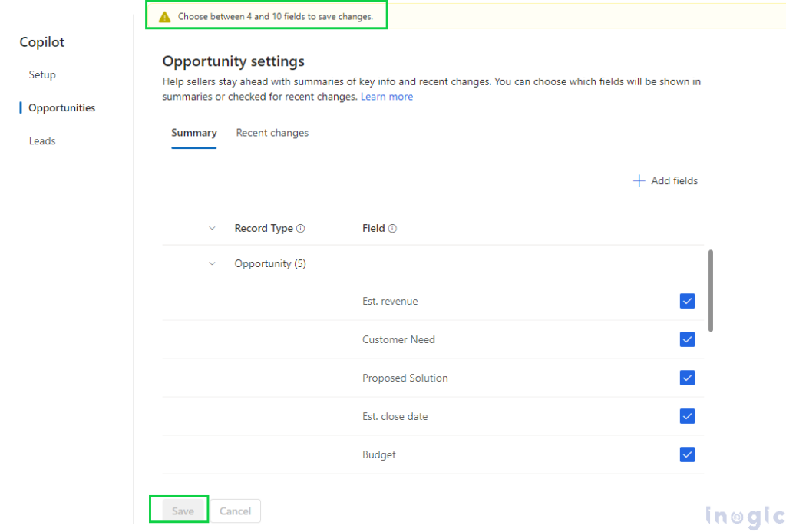786x532 pixels.
Task: Open the Learn more link
Action: tap(387, 97)
